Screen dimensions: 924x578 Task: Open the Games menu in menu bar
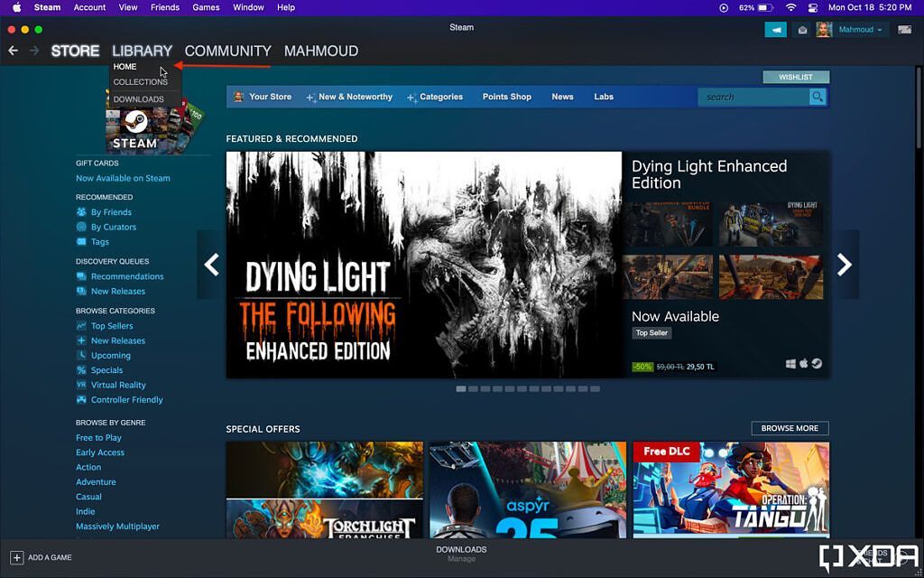click(x=207, y=7)
